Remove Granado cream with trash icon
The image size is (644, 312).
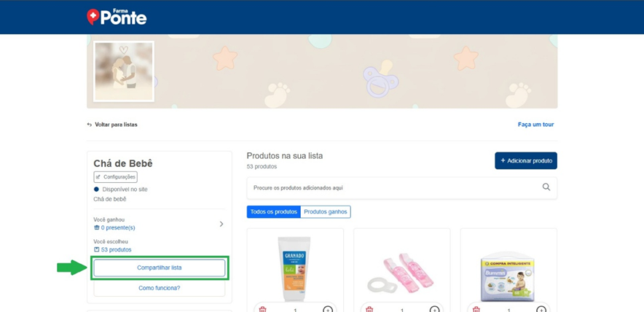click(262, 309)
